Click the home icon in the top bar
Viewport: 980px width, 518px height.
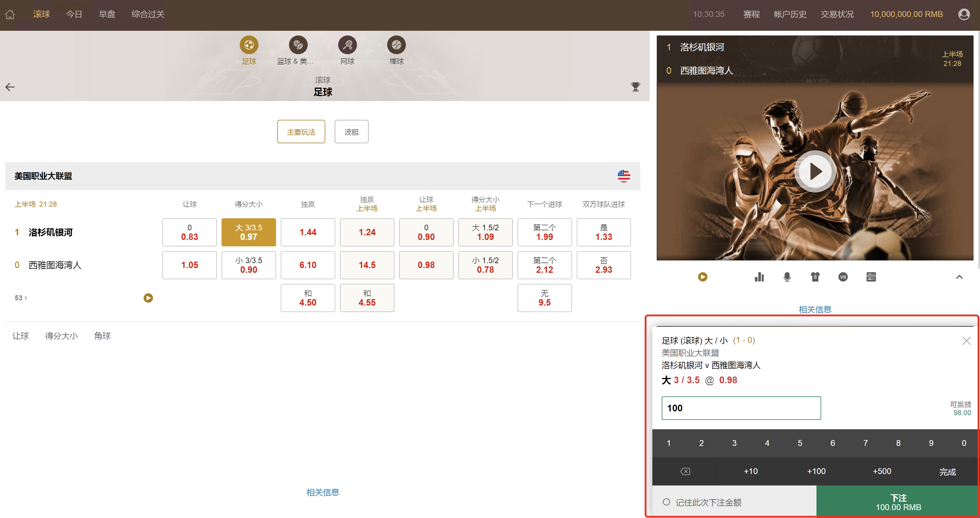click(x=9, y=14)
